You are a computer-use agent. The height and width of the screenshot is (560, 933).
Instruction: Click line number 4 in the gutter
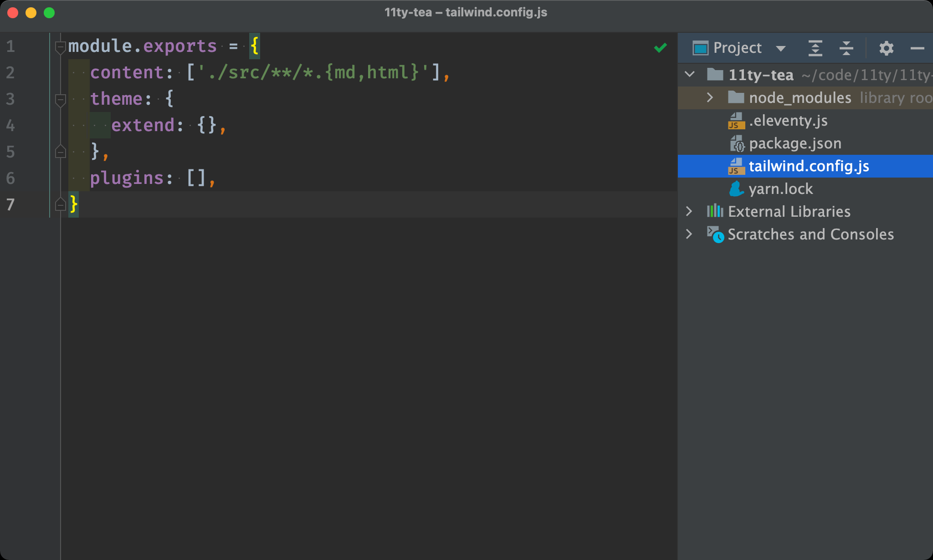[x=10, y=126]
